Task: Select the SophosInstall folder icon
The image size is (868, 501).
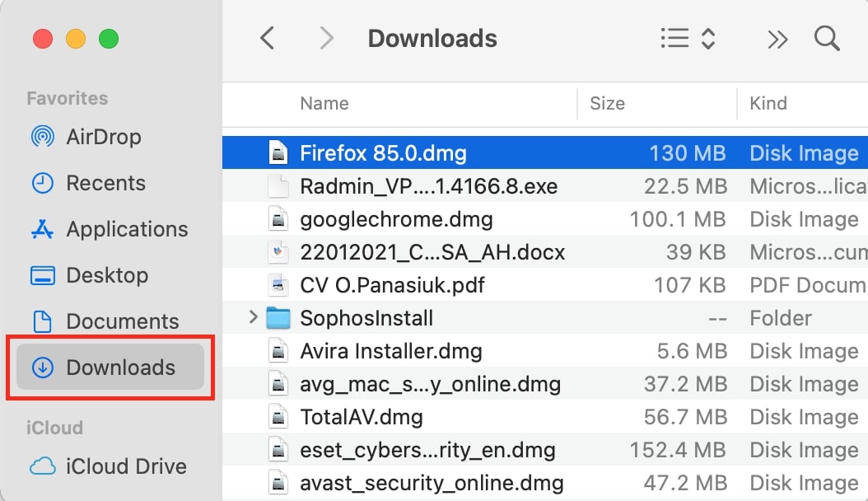Action: coord(278,318)
